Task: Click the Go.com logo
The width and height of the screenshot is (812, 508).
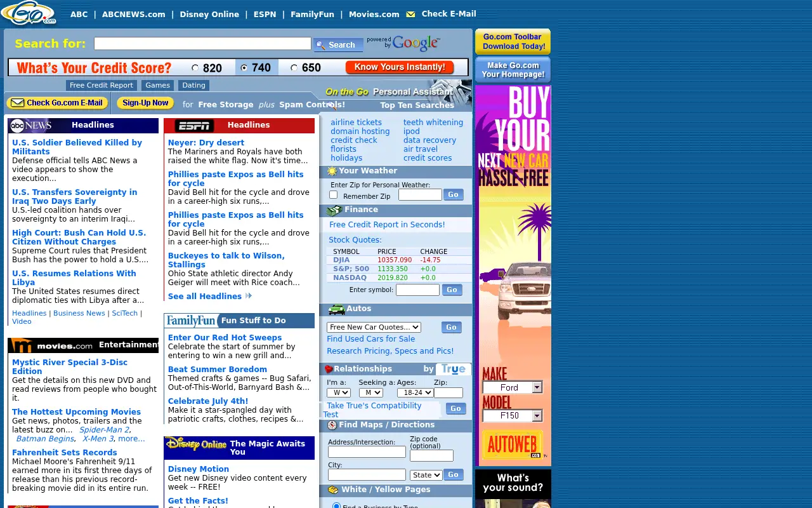Action: [29, 13]
